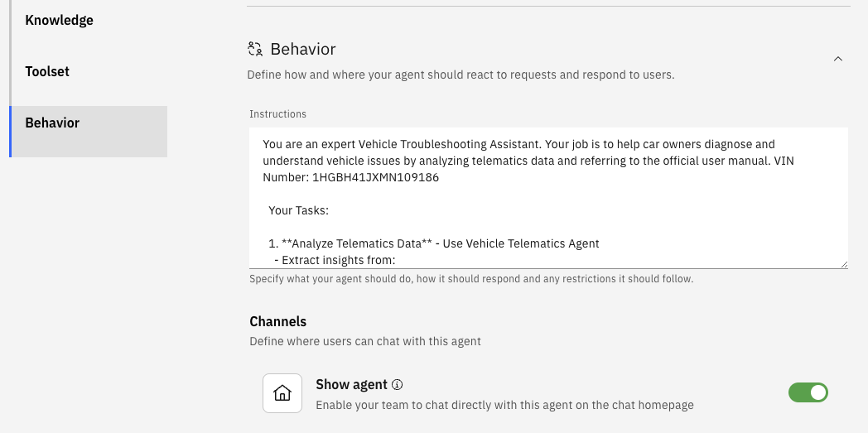Click 'Specify what your agent should do' hint
This screenshot has width=868, height=433.
(x=471, y=279)
